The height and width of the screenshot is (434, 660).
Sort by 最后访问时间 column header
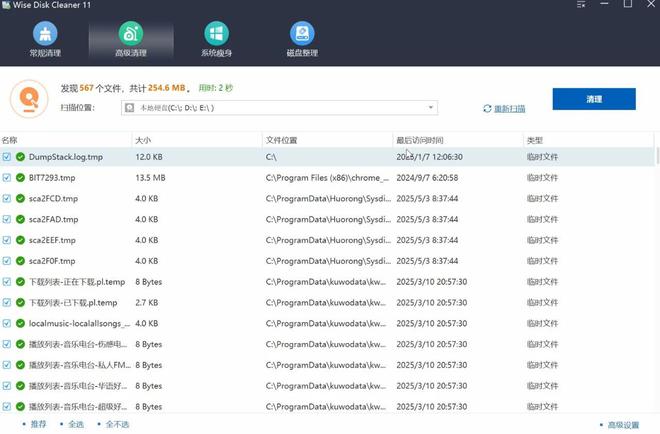(420, 140)
